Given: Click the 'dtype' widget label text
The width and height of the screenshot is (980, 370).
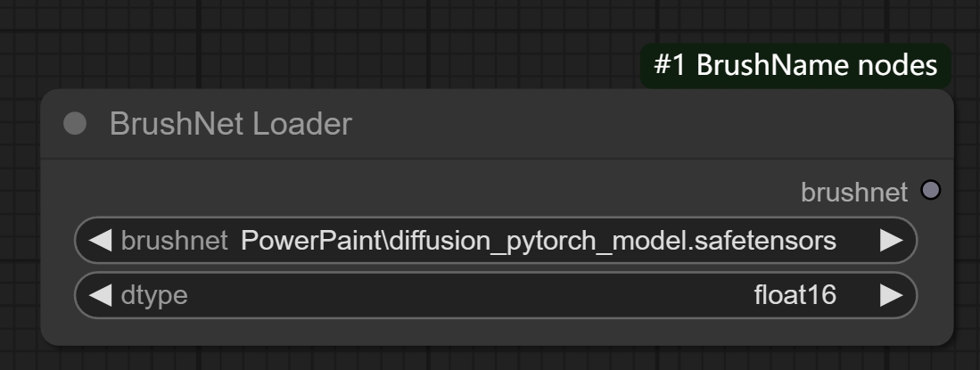Looking at the screenshot, I should coord(154,295).
